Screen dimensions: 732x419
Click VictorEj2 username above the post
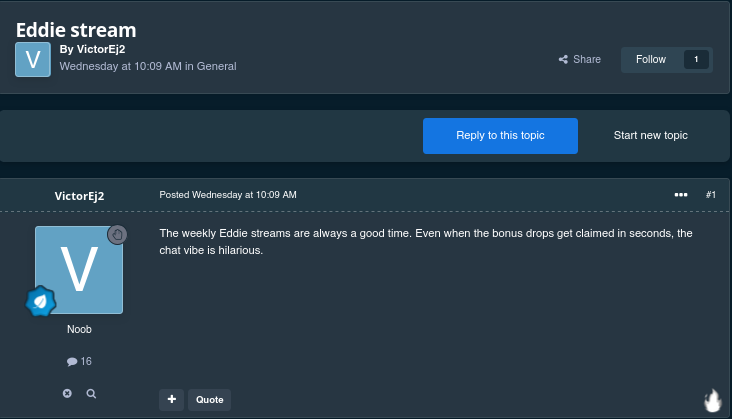[79, 196]
